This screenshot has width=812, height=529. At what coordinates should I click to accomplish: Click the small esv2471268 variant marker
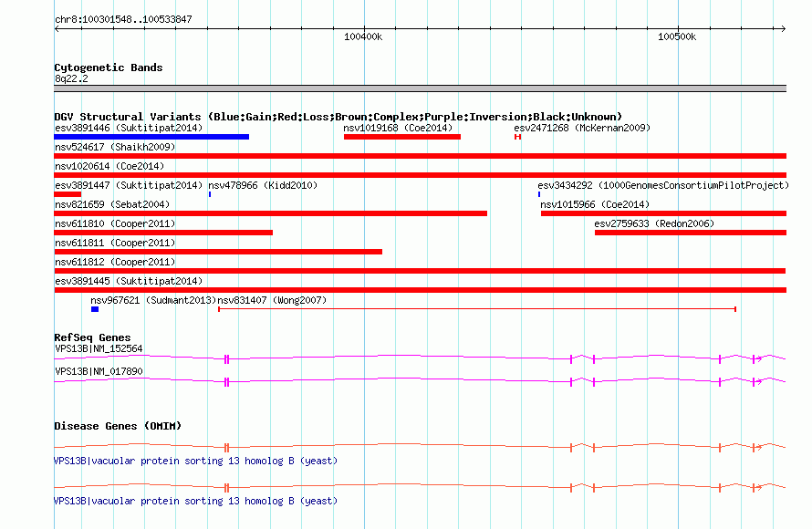click(x=517, y=137)
